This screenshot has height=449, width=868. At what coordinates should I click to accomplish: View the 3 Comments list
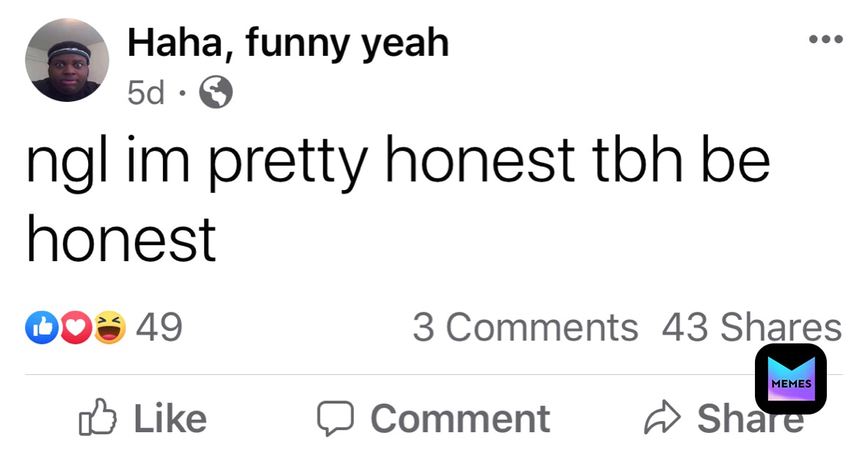(525, 327)
